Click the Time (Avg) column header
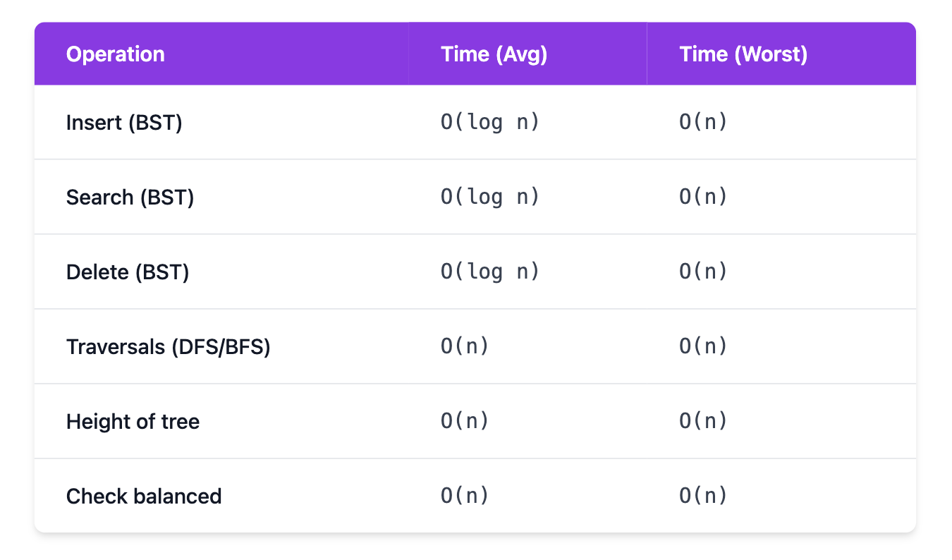The image size is (952, 560). (494, 54)
